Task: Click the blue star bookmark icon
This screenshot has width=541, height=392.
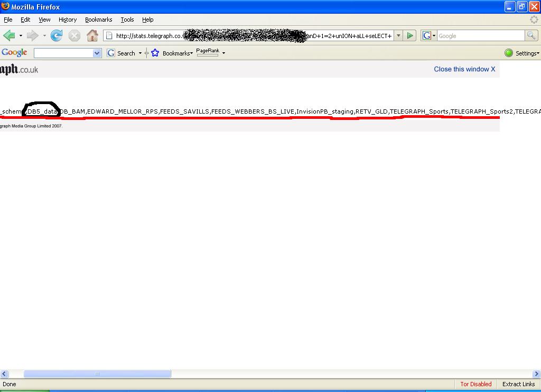Action: click(x=155, y=53)
